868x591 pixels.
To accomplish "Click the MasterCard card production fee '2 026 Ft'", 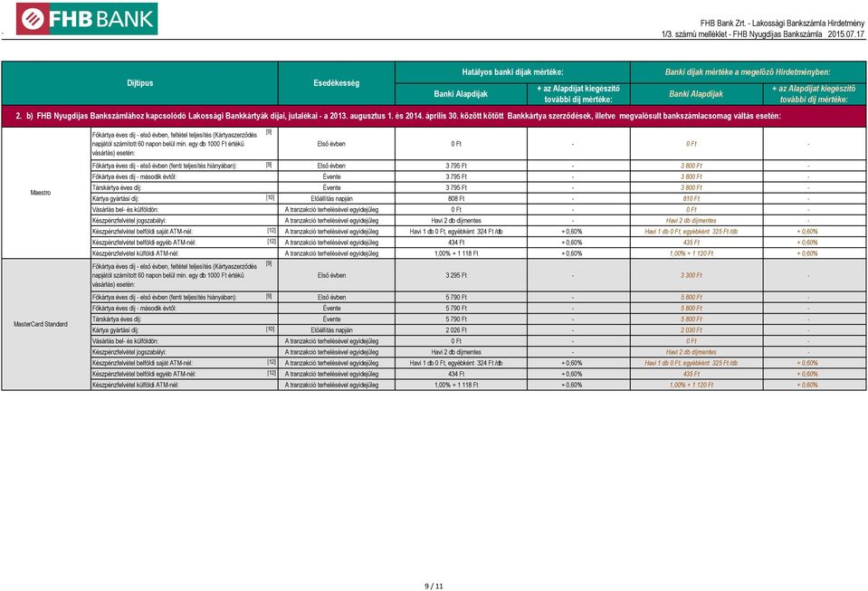I will tap(456, 330).
